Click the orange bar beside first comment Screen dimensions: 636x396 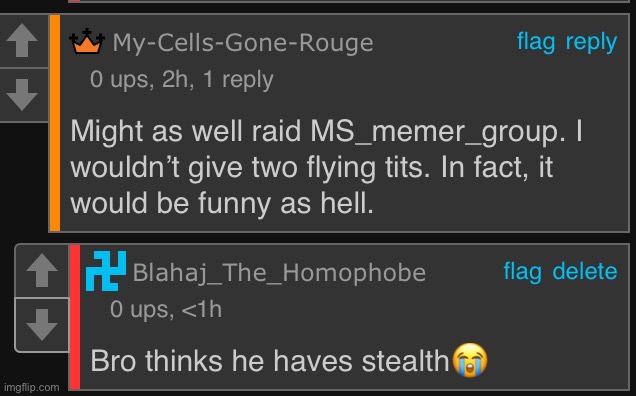[55, 123]
